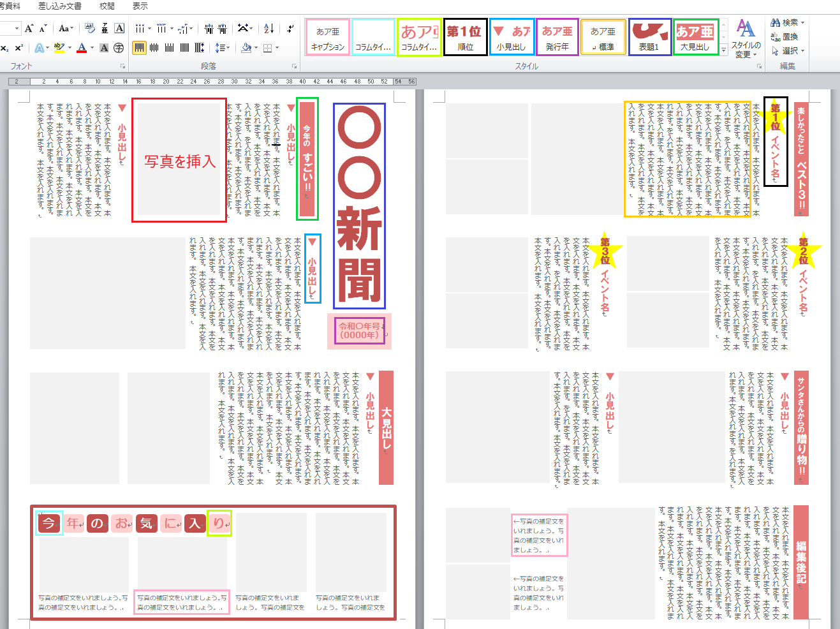Viewport: 840px width, 629px height.
Task: Apply the 小見出し style
Action: pos(512,38)
